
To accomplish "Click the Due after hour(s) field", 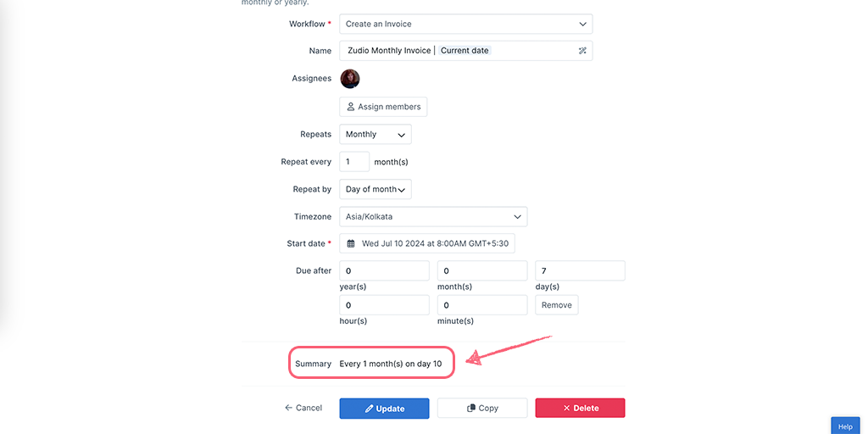I will [x=384, y=305].
